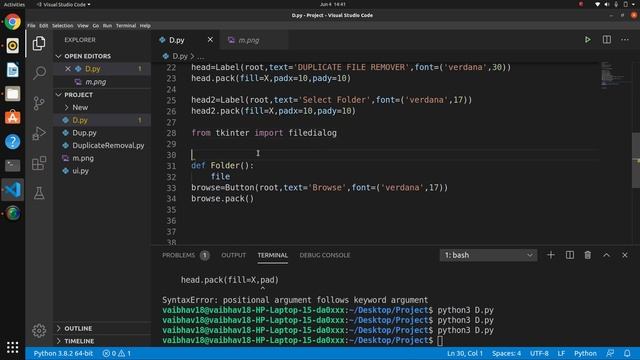Split the editor to the right
Viewport: 640px width, 360px height.
pos(607,40)
